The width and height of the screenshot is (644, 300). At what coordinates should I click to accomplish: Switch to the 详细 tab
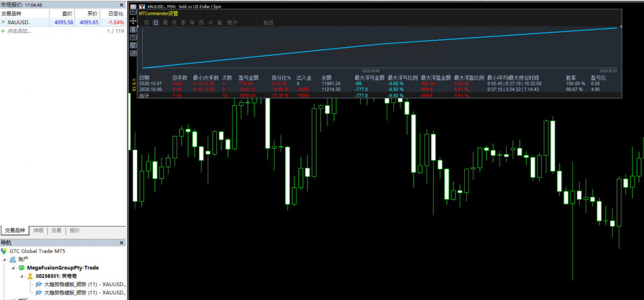(x=38, y=230)
